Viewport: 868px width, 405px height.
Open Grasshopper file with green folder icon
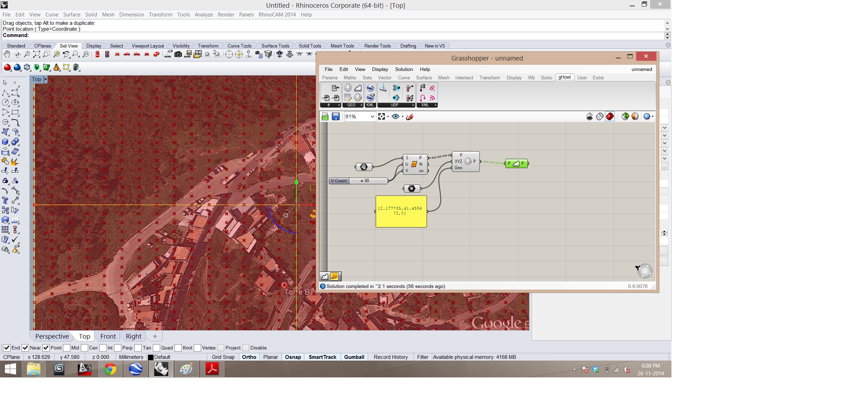325,117
